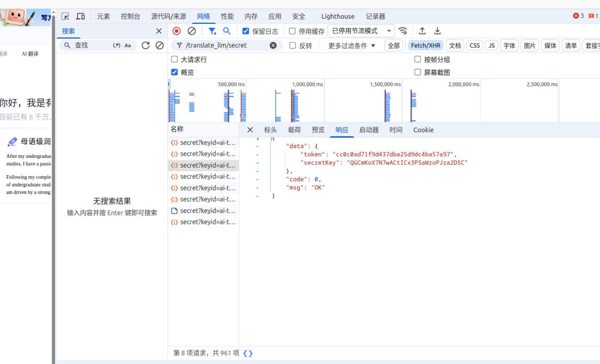Screen dimensions: 600x364
Task: Activate the inspect element picker icon
Action: point(65,16)
